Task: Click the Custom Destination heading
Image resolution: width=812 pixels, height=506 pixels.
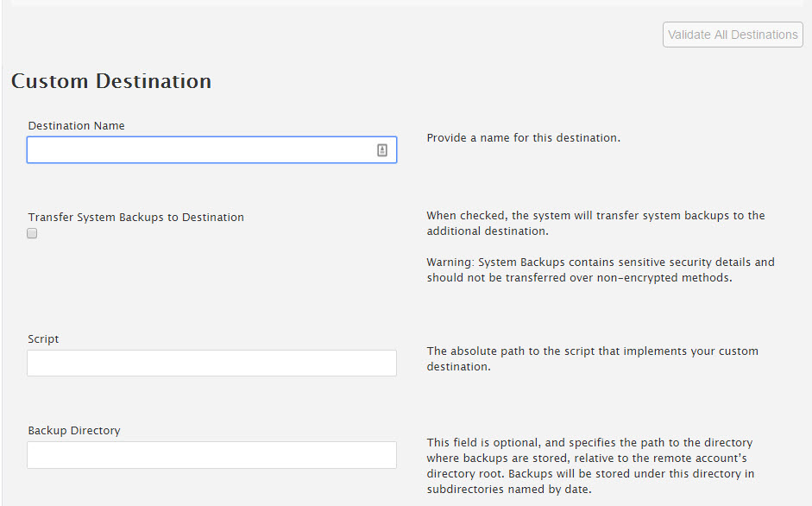Action: coord(111,81)
